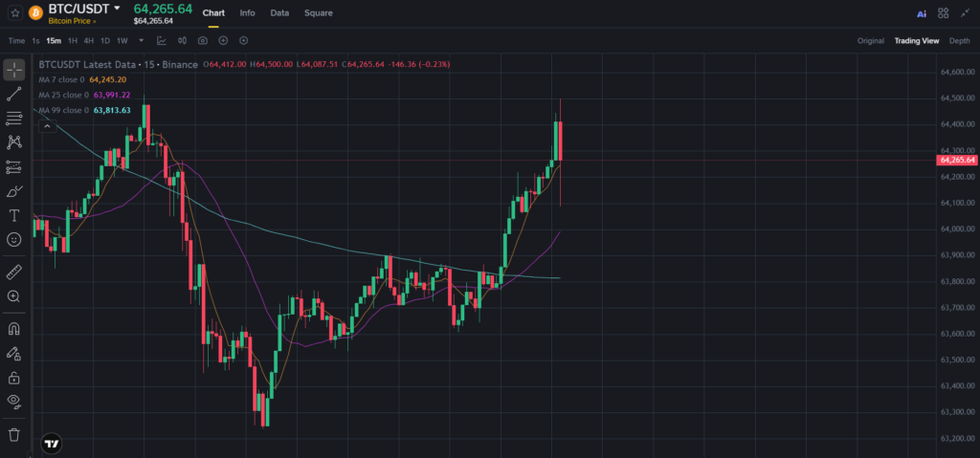Select the trend line drawing tool
Screen dimensions: 980x458
[13, 95]
